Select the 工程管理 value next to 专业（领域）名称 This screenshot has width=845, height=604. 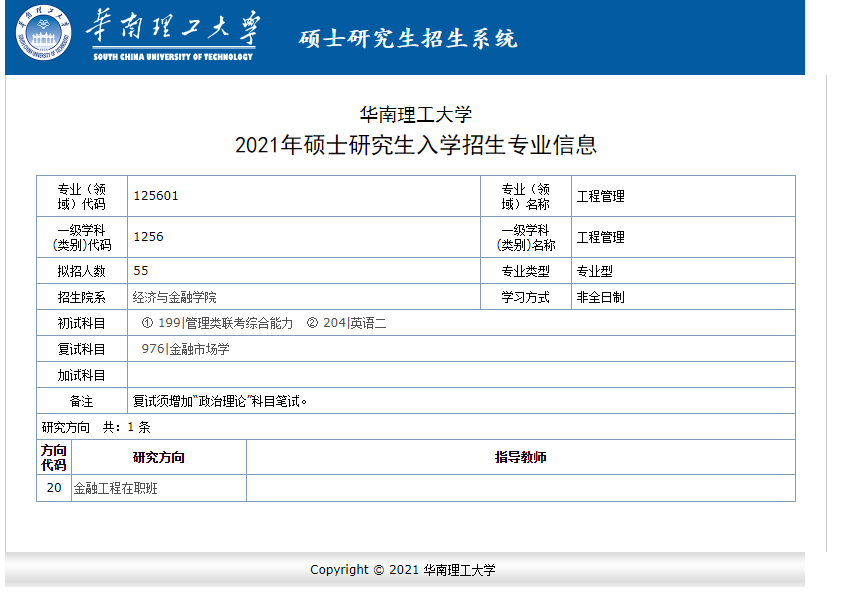[x=600, y=196]
